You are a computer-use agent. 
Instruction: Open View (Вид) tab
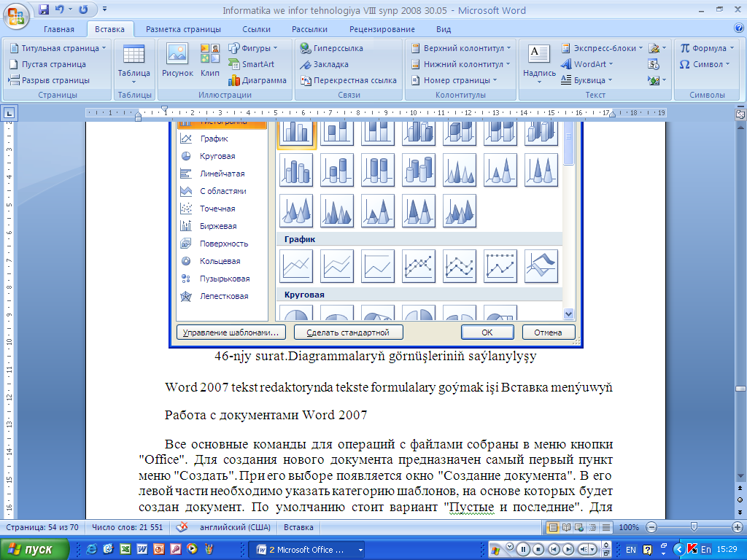click(444, 29)
